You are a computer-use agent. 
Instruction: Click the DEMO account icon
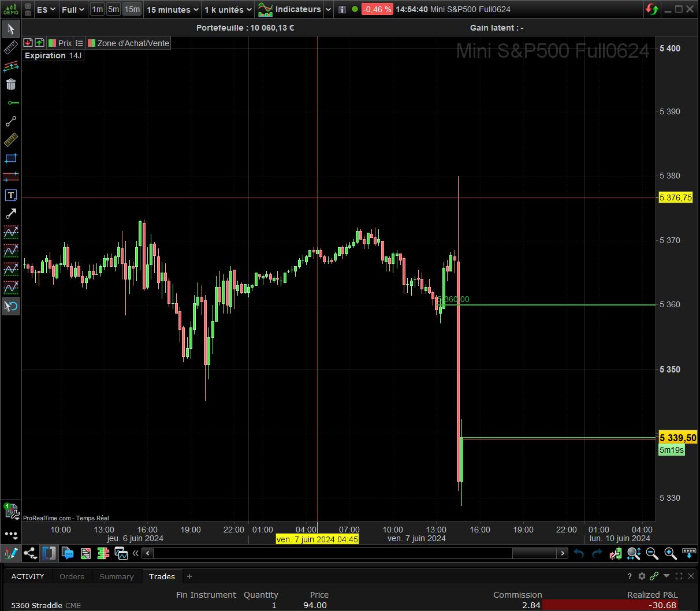(10, 9)
